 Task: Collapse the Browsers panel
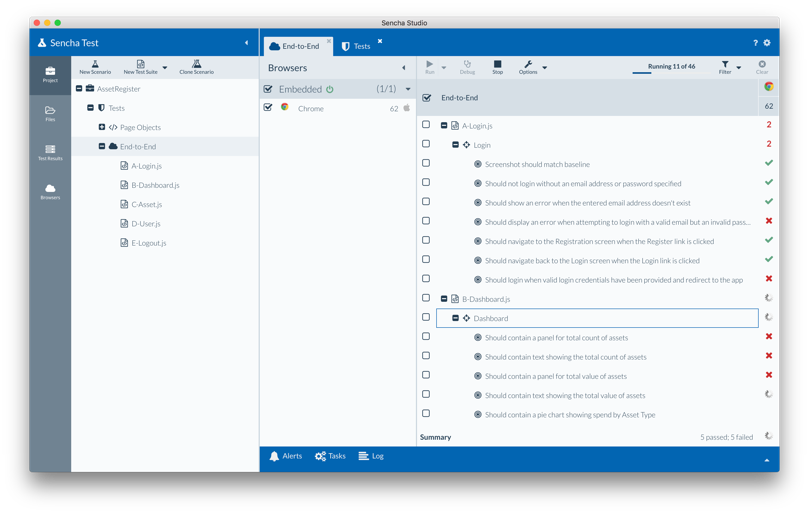pyautogui.click(x=403, y=68)
